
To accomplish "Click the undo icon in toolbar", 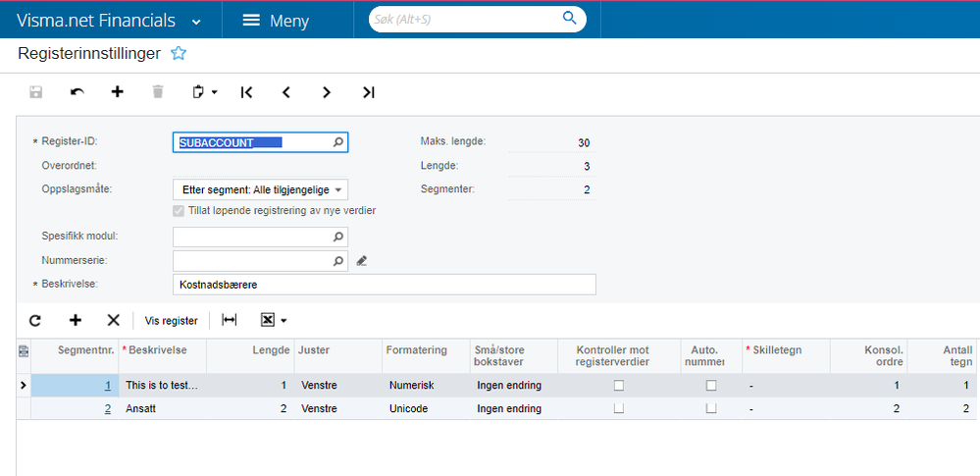I will click(x=77, y=92).
